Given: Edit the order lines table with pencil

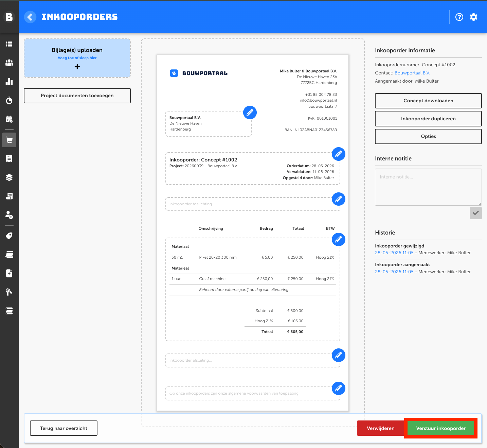Looking at the screenshot, I should click(x=339, y=240).
